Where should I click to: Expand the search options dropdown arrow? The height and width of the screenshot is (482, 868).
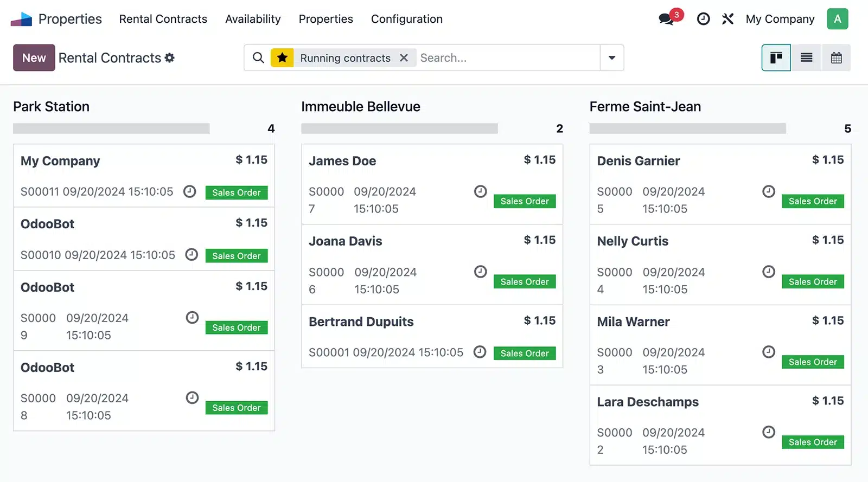(x=611, y=58)
